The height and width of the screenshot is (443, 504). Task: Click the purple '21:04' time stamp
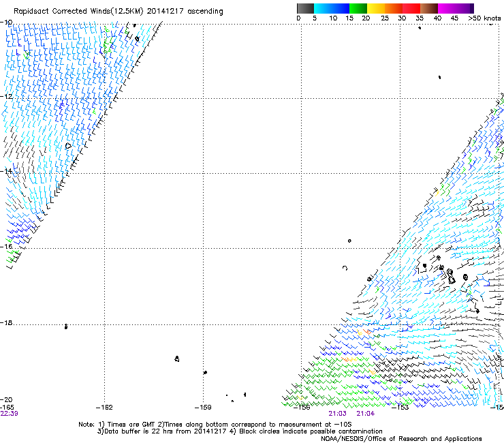[366, 414]
